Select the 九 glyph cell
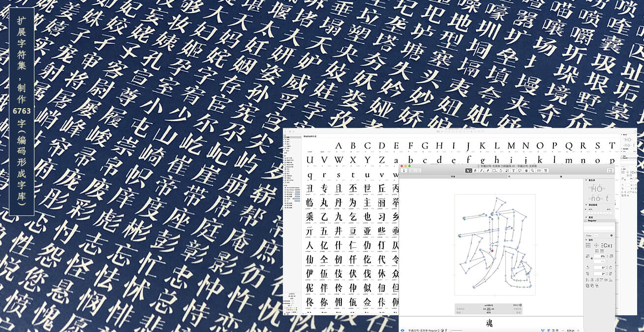 [x=338, y=216]
